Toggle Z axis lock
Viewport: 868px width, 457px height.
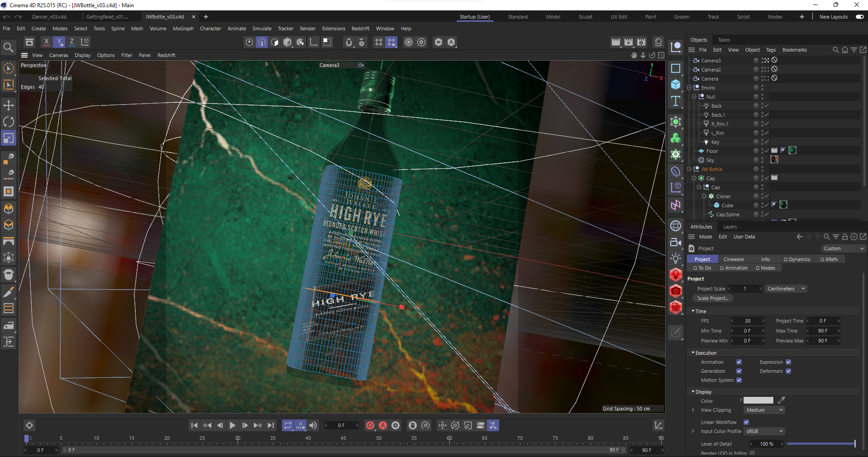pyautogui.click(x=72, y=42)
